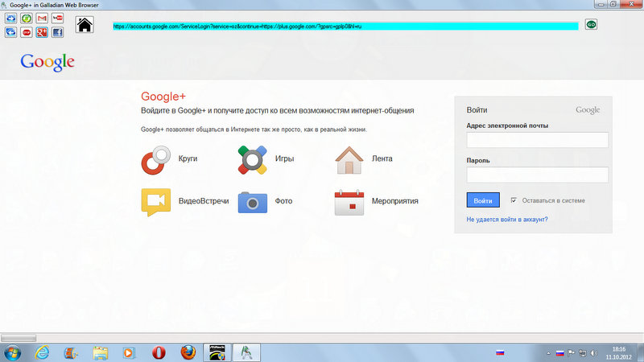Click the Круги label text
The image size is (644, 362).
[x=188, y=158]
